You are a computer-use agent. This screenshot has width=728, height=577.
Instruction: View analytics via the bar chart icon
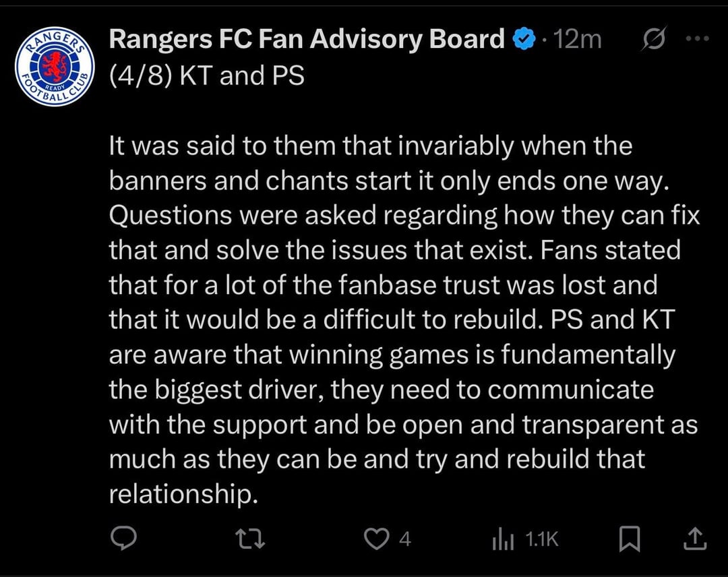coord(504,539)
